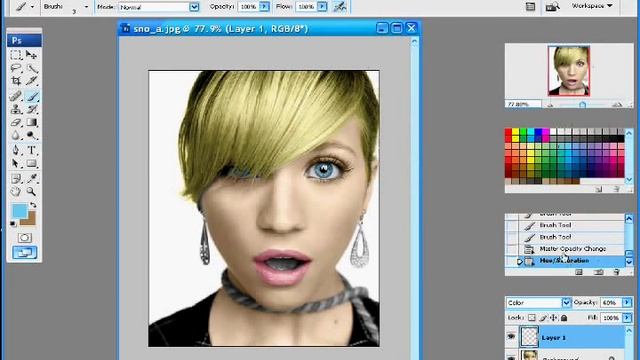This screenshot has width=640, height=360.
Task: Select the Move tool
Action: tap(31, 55)
